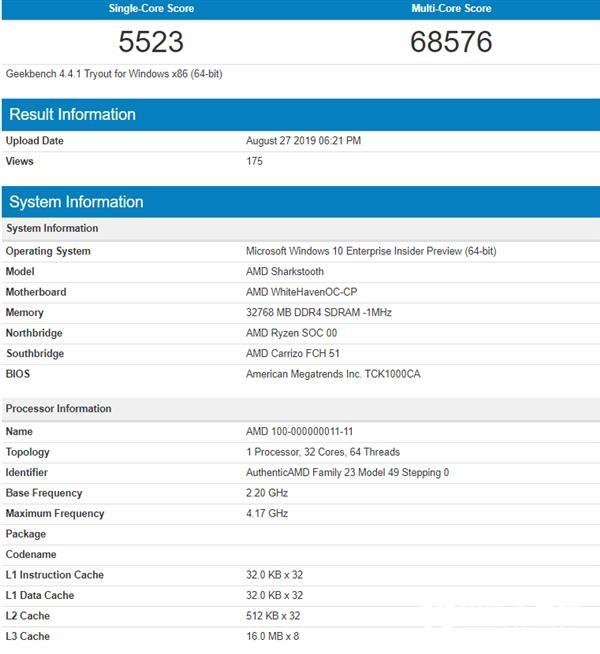The image size is (600, 654).
Task: Select the L1 Instruction Cache 32.0 KB x 32 value
Action: tap(274, 575)
